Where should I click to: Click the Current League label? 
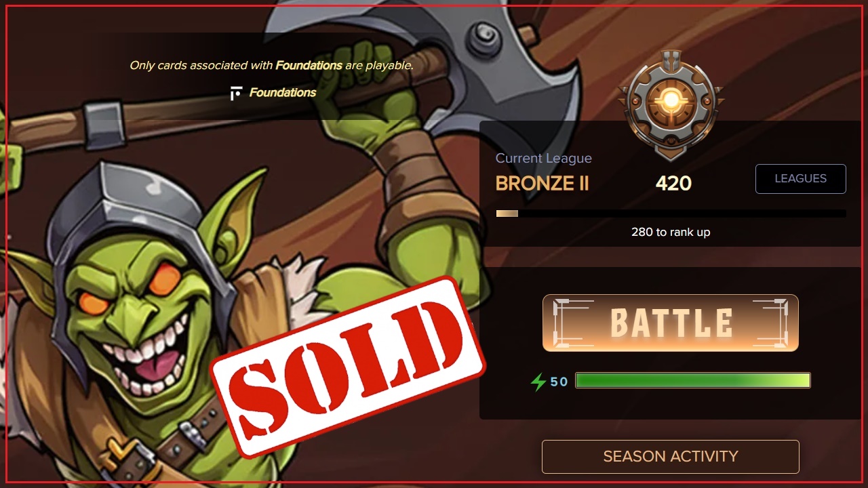544,158
